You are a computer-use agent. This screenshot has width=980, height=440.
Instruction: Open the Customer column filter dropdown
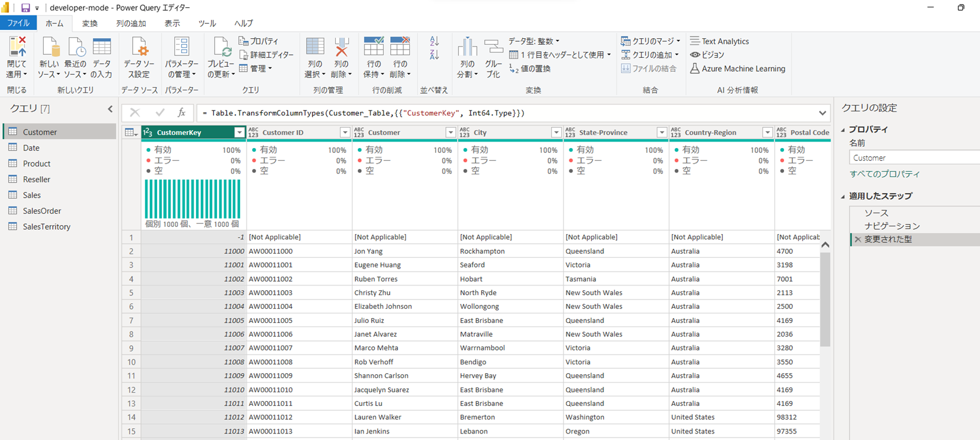451,133
